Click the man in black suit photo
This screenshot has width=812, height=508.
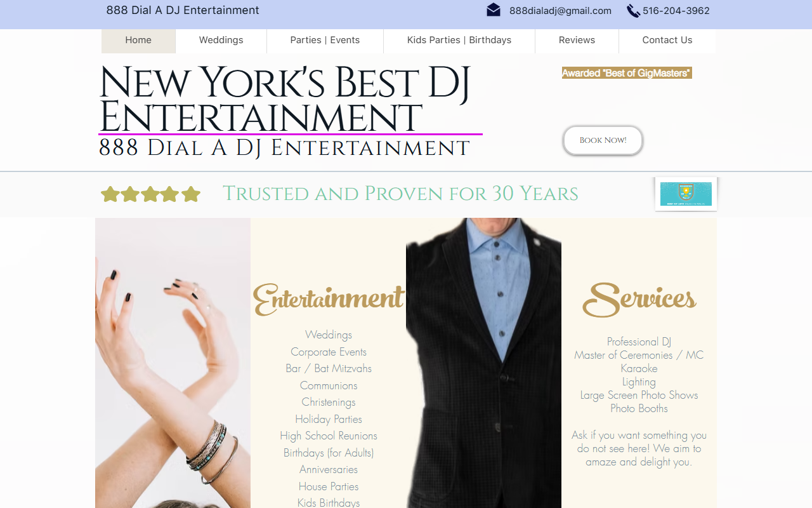tap(483, 363)
